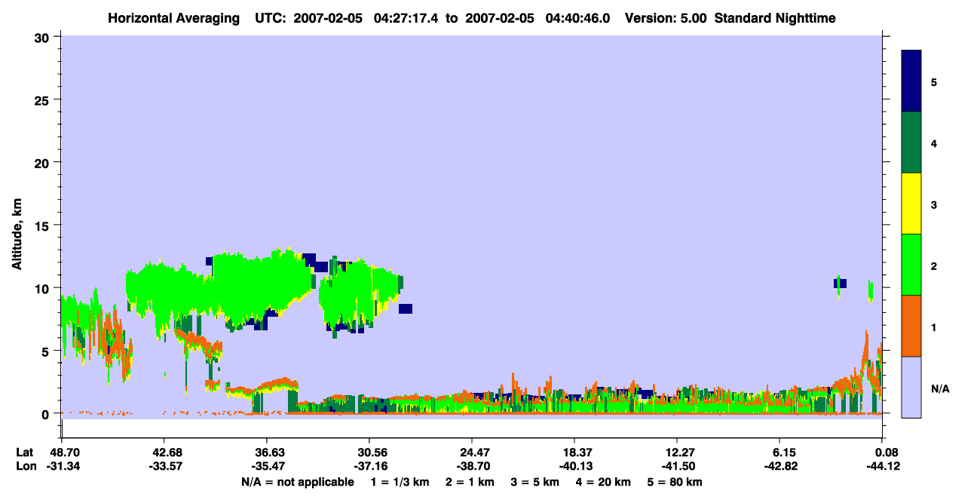
Task: Click 'Version: 5.00' in the title
Action: point(666,17)
